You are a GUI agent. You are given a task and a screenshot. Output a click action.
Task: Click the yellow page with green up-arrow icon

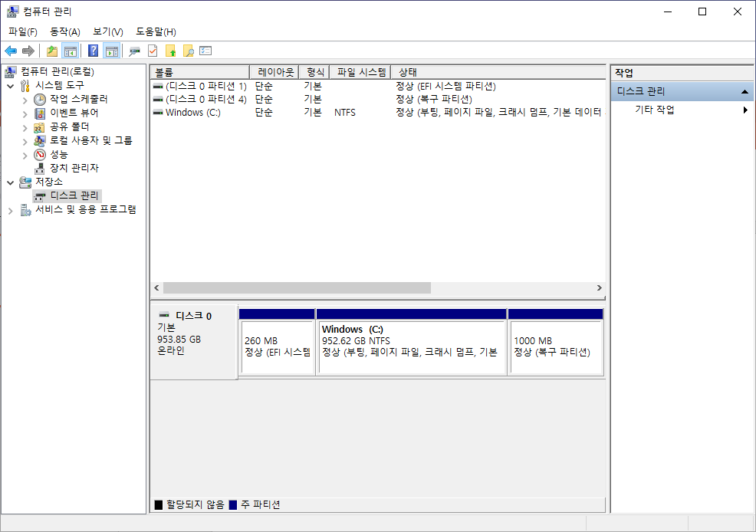(170, 51)
